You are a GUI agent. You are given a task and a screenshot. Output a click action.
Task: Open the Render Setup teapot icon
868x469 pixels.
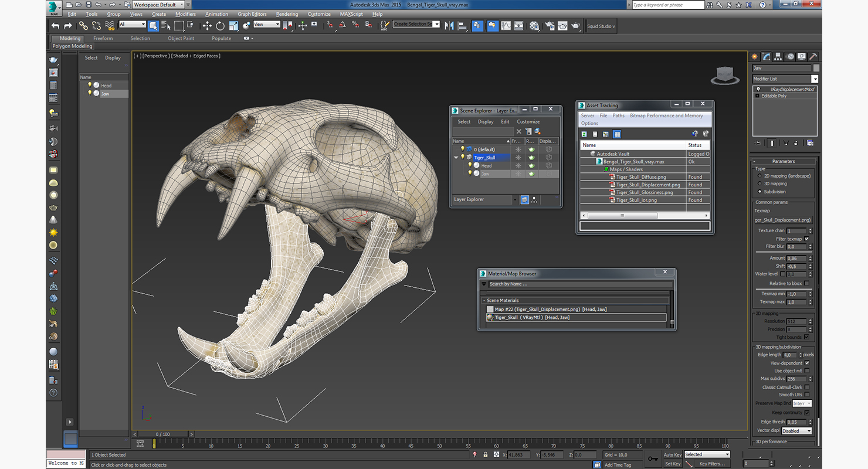[x=549, y=26]
